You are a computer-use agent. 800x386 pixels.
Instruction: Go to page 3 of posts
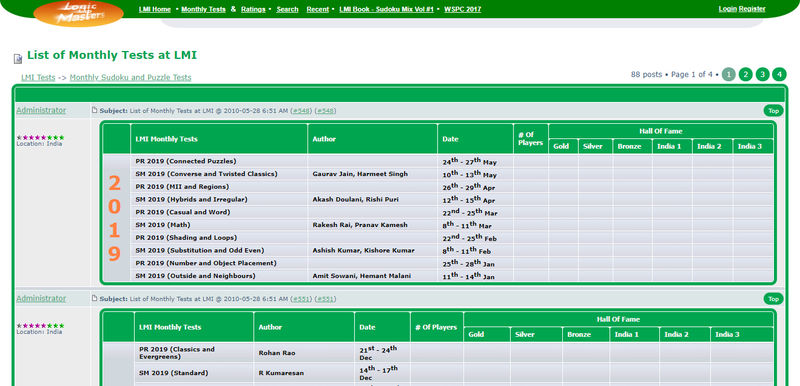pos(762,74)
